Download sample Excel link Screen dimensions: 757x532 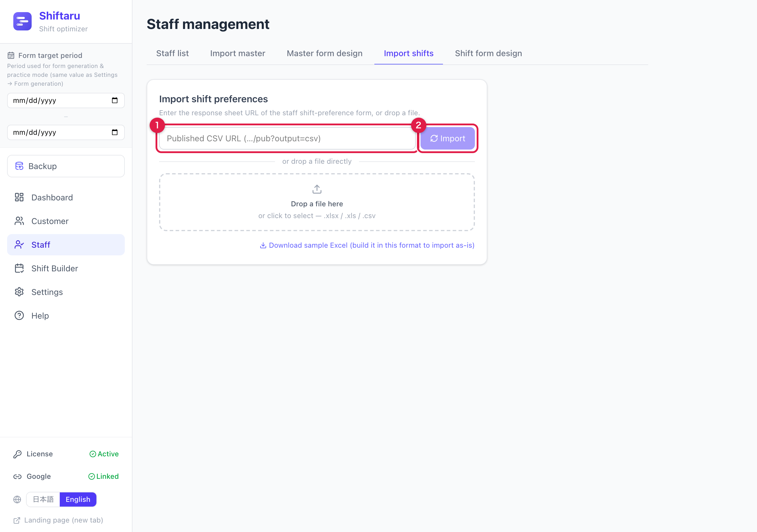coord(367,245)
